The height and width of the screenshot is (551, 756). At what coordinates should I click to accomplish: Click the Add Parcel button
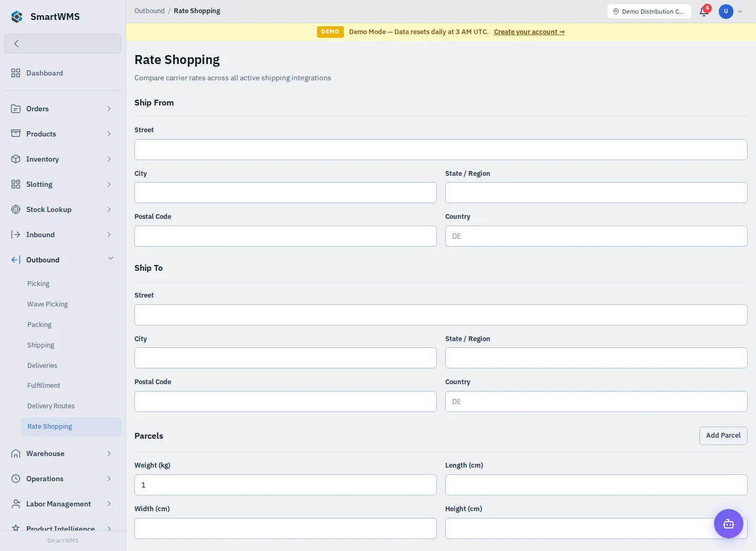click(x=723, y=436)
